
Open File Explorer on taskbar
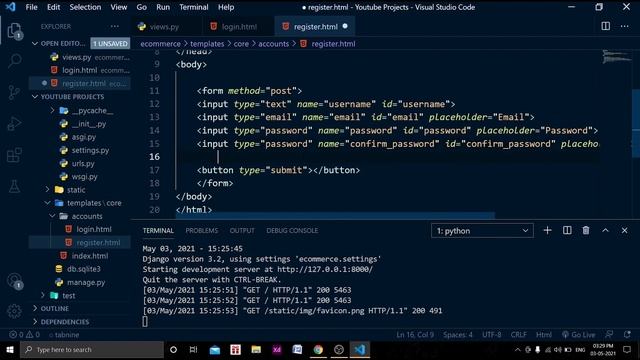pyautogui.click(x=256, y=350)
